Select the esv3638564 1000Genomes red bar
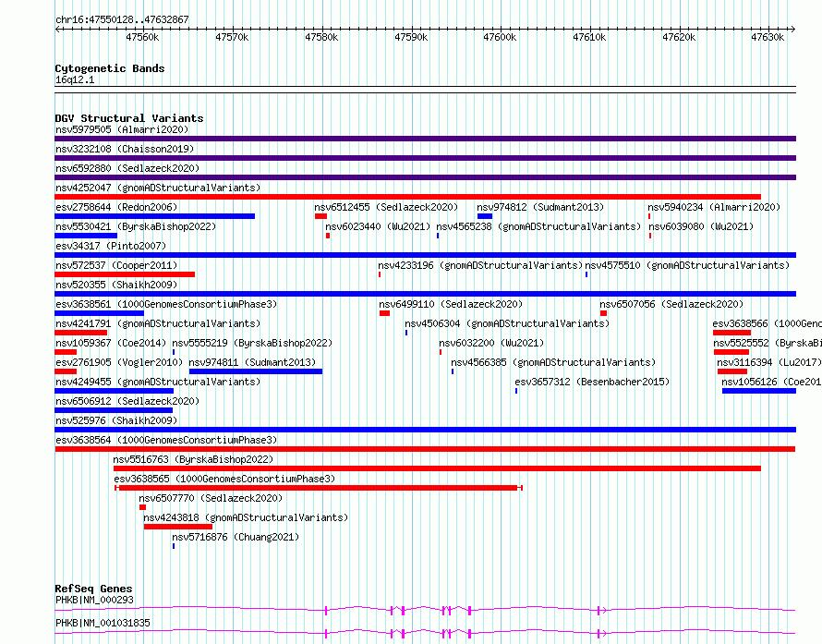 (425, 449)
